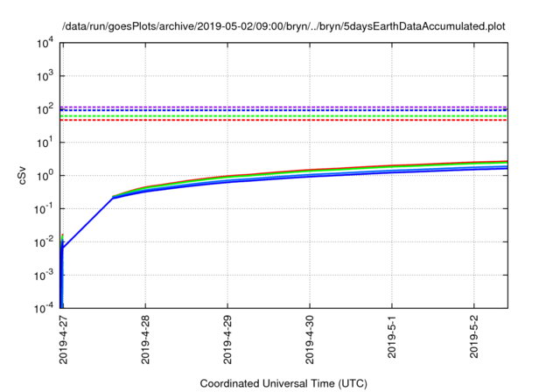
Task: Click the plot file path title
Action: (283, 26)
